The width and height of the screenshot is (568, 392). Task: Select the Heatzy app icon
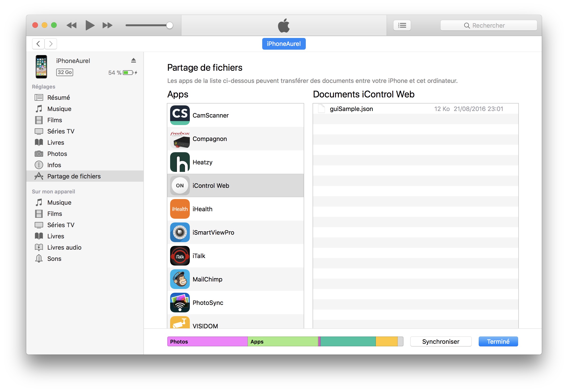[x=179, y=162]
